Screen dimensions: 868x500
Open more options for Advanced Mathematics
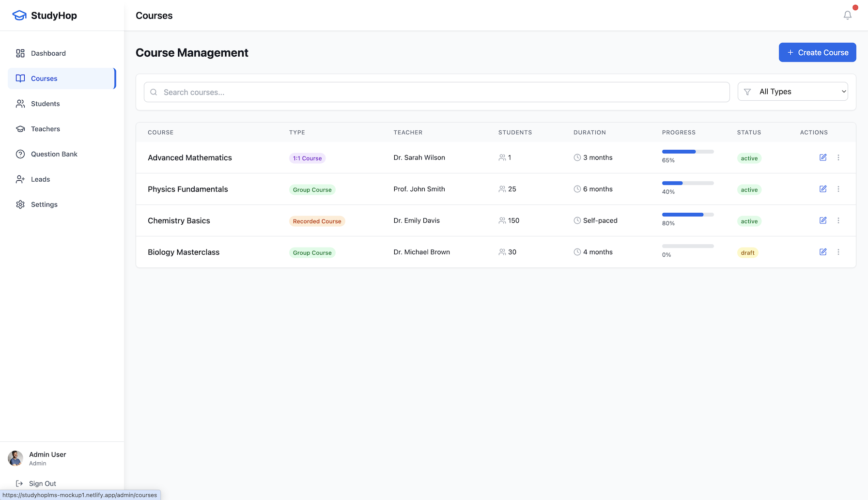(x=838, y=157)
